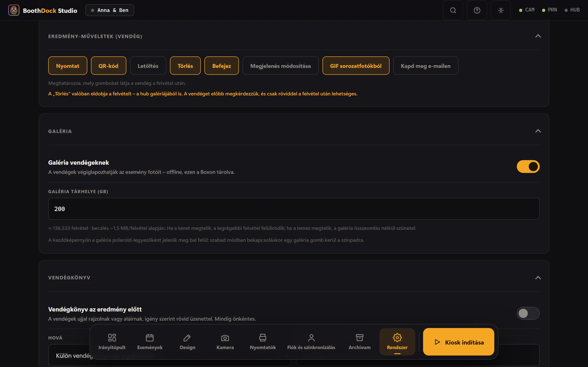Open Irányítópult dashboard icon
This screenshot has height=367, width=588.
click(112, 342)
